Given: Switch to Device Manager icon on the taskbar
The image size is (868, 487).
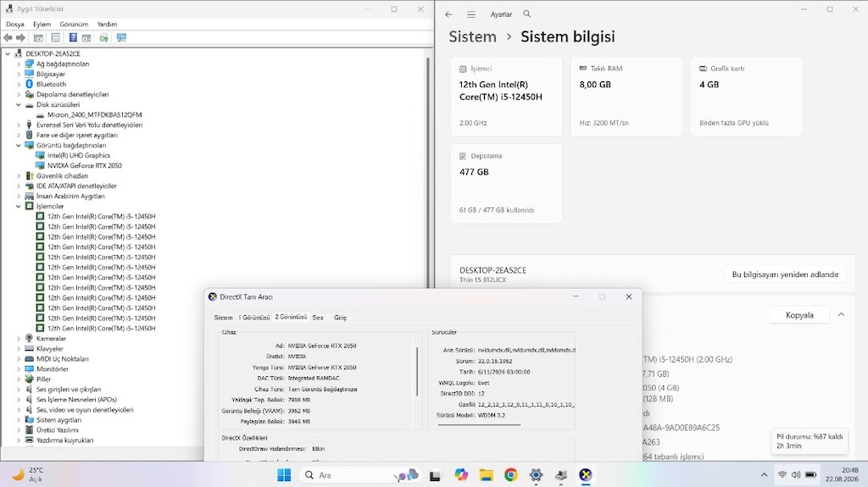Looking at the screenshot, I should pos(561,475).
